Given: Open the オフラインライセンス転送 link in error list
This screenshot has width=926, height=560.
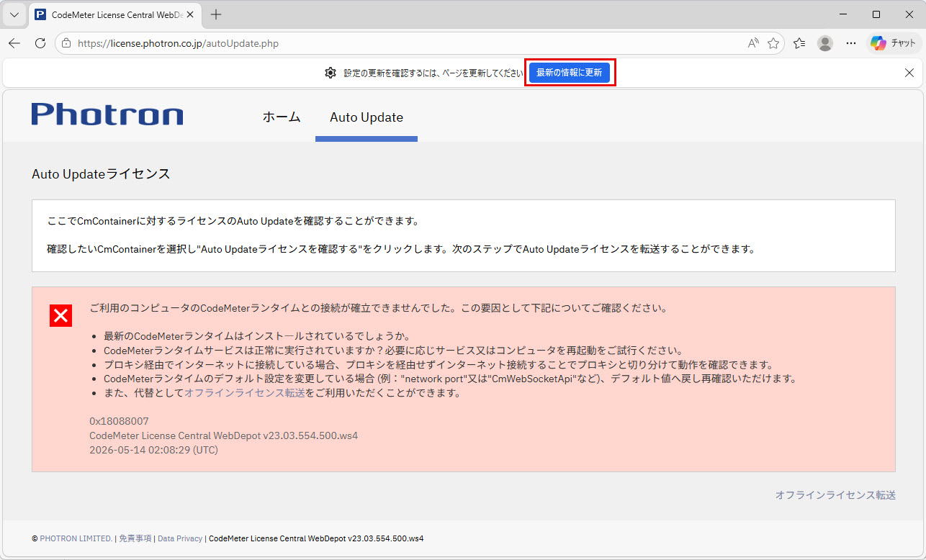Looking at the screenshot, I should point(245,393).
